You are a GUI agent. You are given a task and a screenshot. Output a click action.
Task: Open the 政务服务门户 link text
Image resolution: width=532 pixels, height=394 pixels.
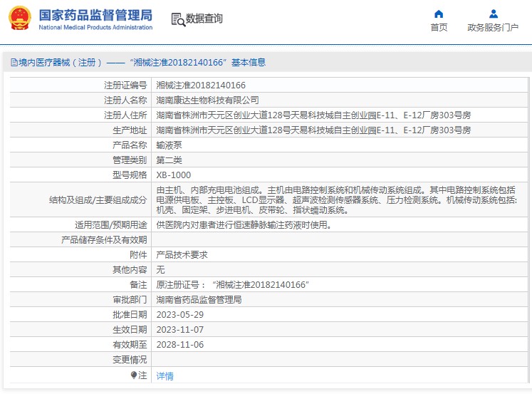click(x=493, y=28)
